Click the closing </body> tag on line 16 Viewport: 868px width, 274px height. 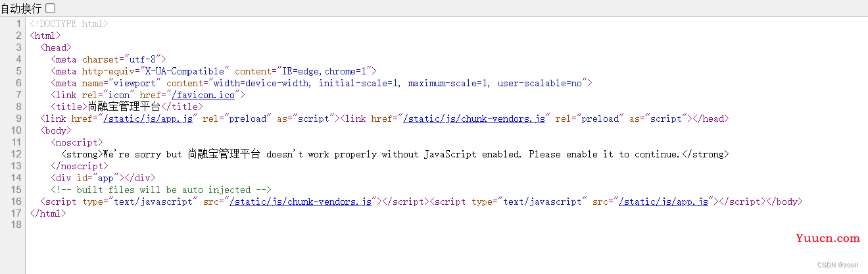click(784, 202)
